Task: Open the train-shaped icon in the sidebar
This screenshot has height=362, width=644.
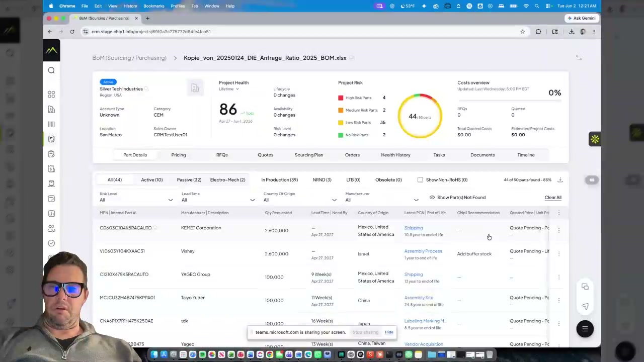Action: pos(51,184)
